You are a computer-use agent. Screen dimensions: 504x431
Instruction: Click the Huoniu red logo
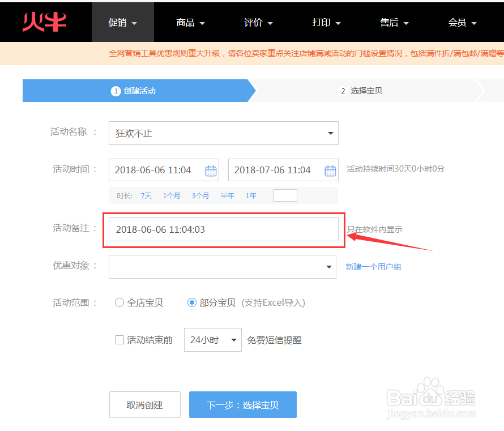44,22
